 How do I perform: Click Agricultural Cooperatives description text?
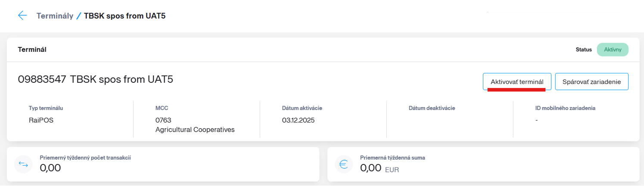coord(195,129)
